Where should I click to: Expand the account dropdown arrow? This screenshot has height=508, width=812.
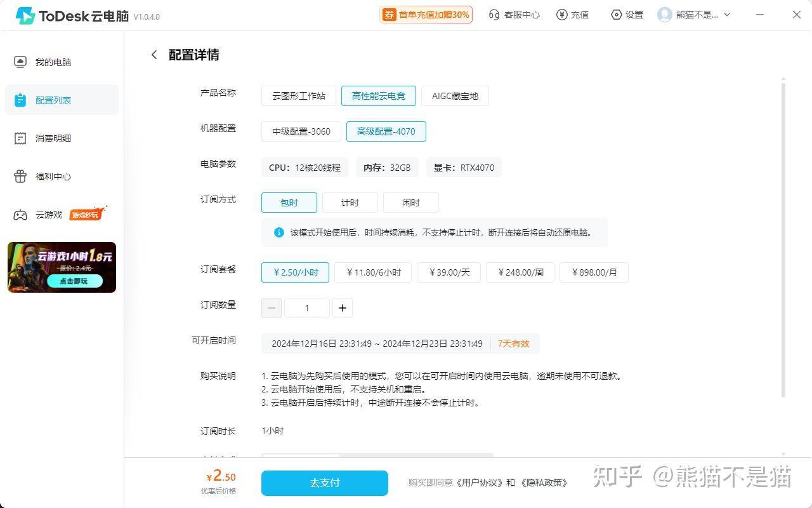[727, 15]
